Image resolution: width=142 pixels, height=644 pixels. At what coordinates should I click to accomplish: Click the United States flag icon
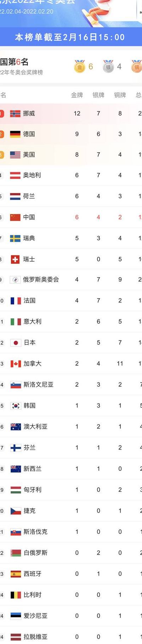[x=15, y=155]
